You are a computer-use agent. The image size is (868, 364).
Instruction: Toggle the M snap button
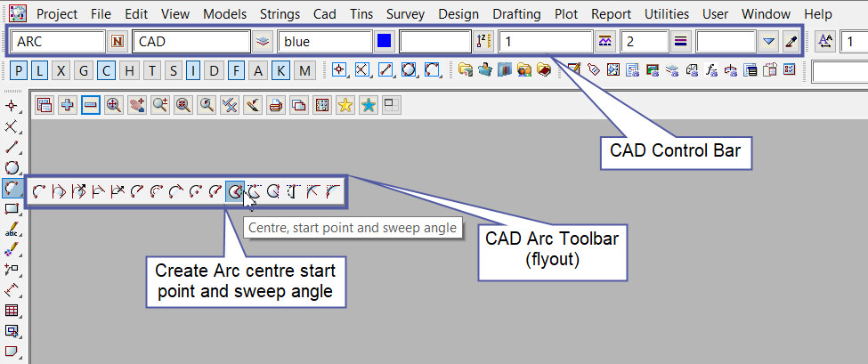click(x=304, y=70)
